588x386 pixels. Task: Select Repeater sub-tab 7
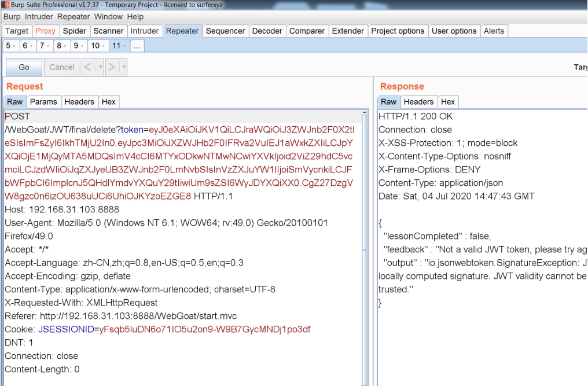(x=42, y=46)
